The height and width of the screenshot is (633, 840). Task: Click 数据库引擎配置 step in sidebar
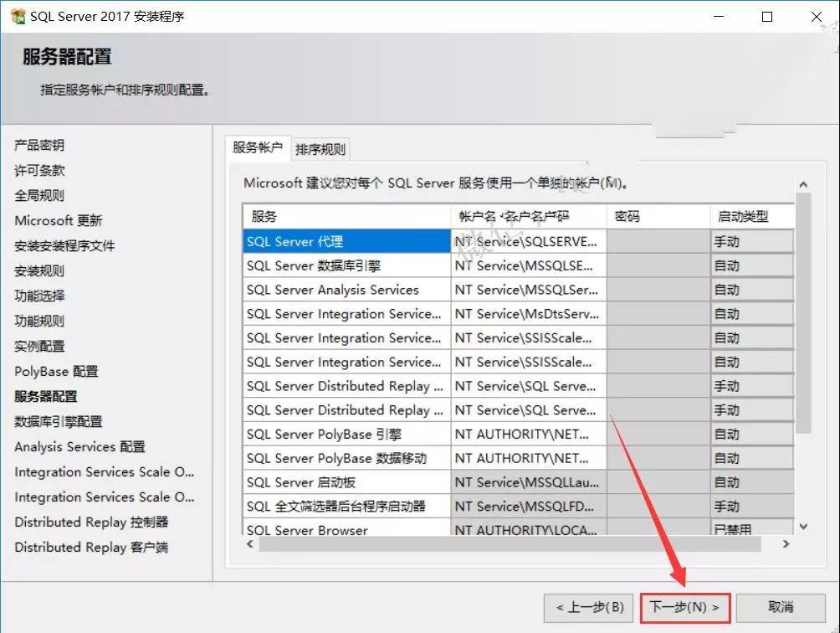point(59,422)
